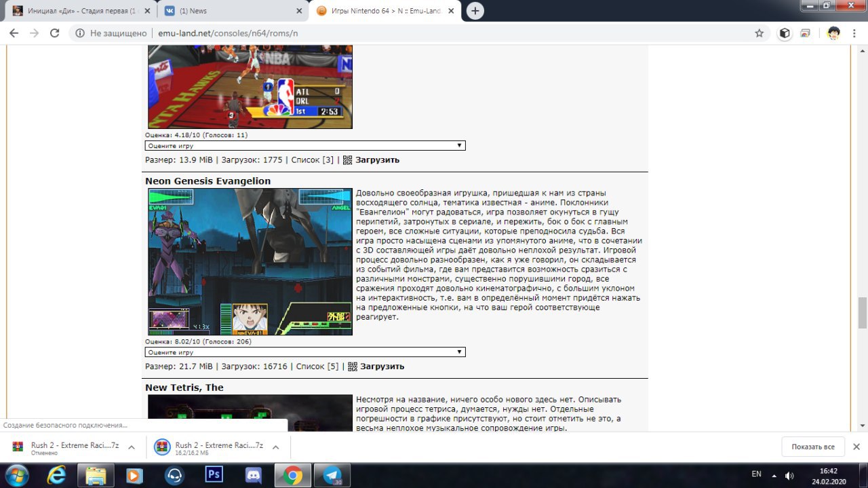Click the address bar URL emu-land.net/consoles/n64/roms/n
The width and height of the screenshot is (868, 488).
(228, 33)
